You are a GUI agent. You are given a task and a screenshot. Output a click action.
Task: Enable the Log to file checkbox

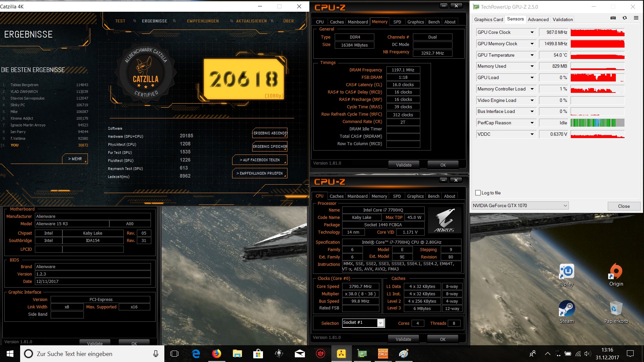478,193
